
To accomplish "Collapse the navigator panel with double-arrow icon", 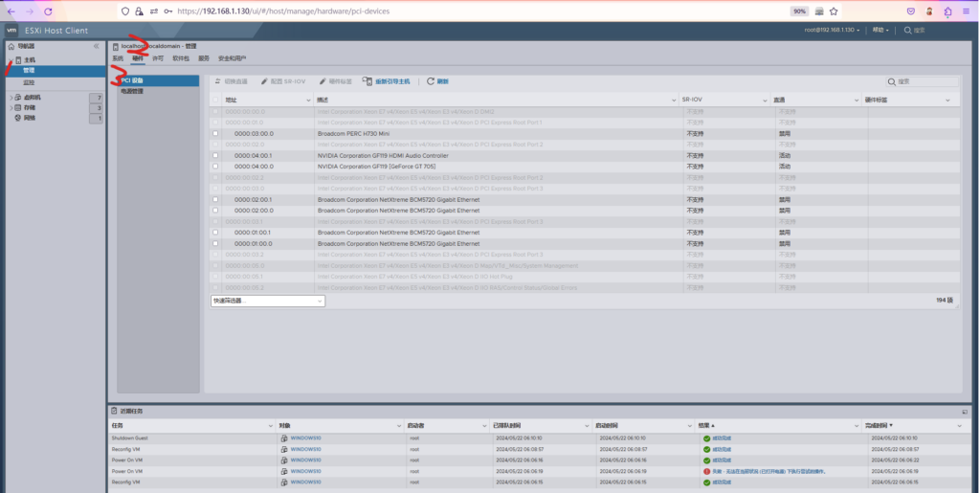I will (96, 46).
